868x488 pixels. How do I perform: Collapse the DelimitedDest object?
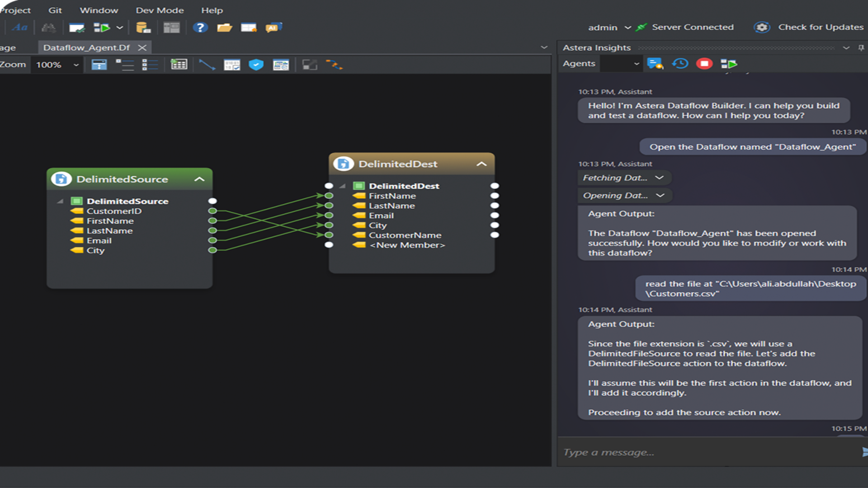point(481,164)
